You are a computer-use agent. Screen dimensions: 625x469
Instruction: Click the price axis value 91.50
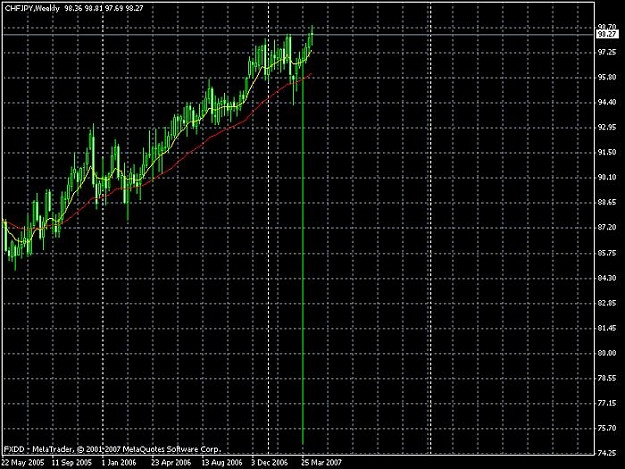607,153
